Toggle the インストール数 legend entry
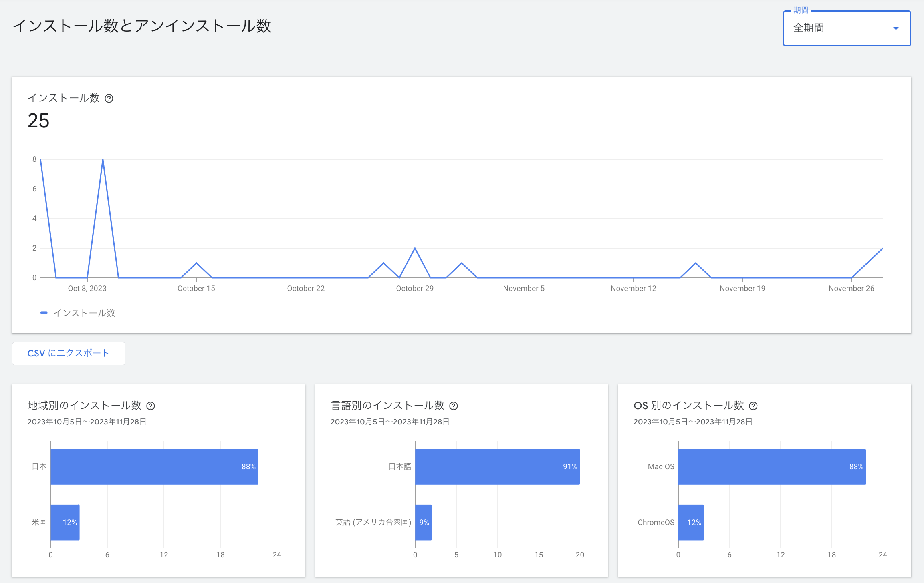Viewport: 924px width, 583px height. tap(84, 313)
